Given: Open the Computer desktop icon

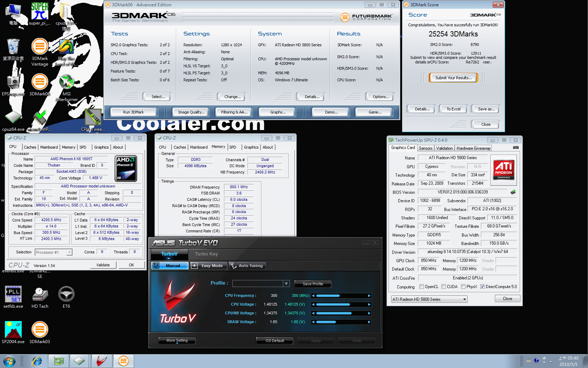Looking at the screenshot, I should click(13, 14).
